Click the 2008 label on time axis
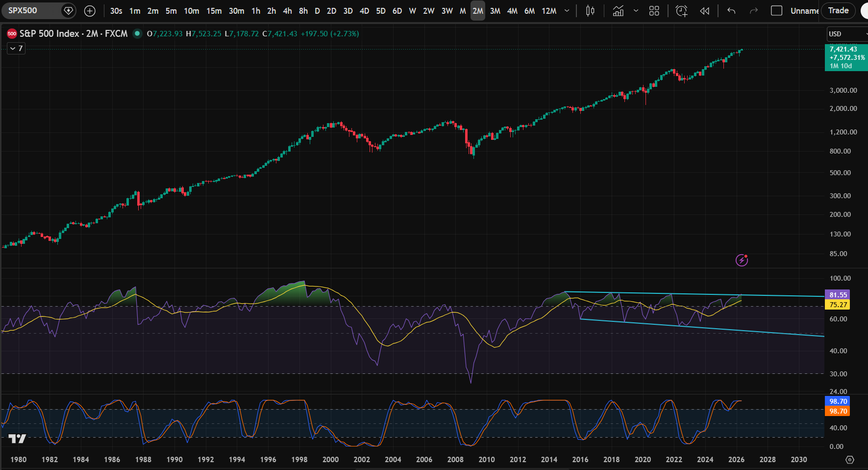The height and width of the screenshot is (470, 868). click(455, 460)
